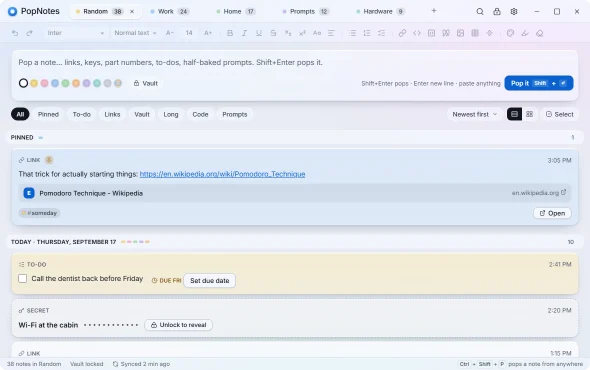The height and width of the screenshot is (370, 590).
Task: Open the Inter font family dropdown
Action: 75,33
